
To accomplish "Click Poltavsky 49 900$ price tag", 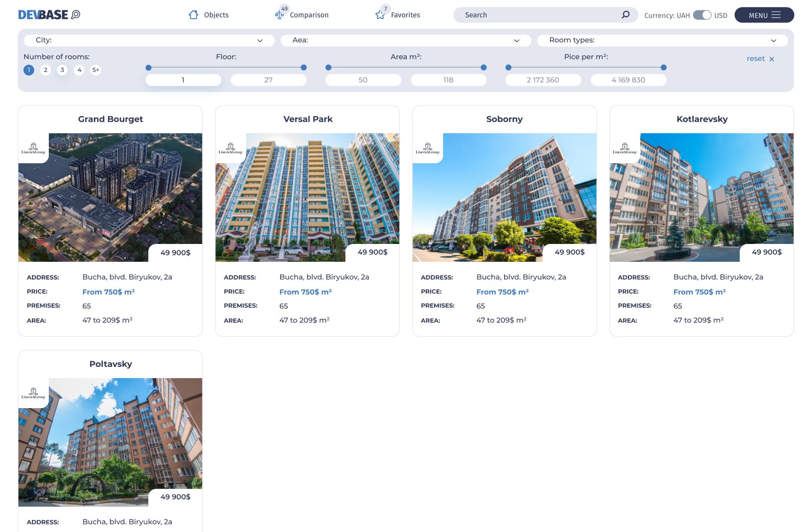I will 176,497.
